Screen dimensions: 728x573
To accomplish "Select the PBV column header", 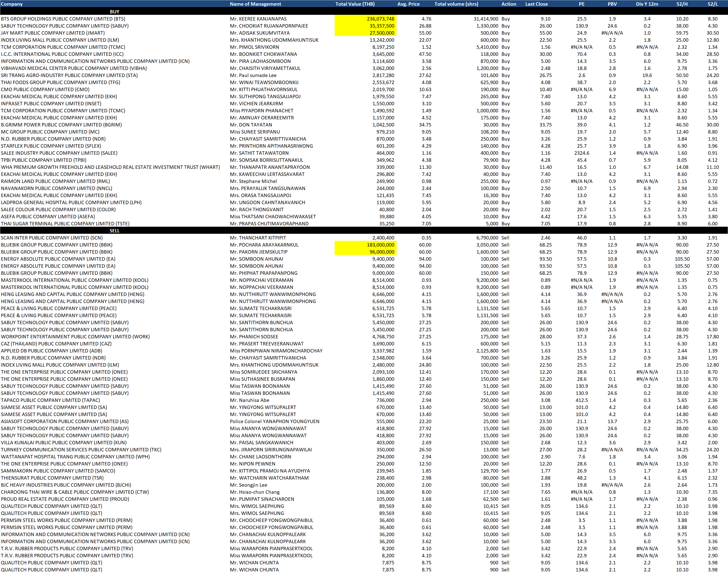I will [612, 4].
